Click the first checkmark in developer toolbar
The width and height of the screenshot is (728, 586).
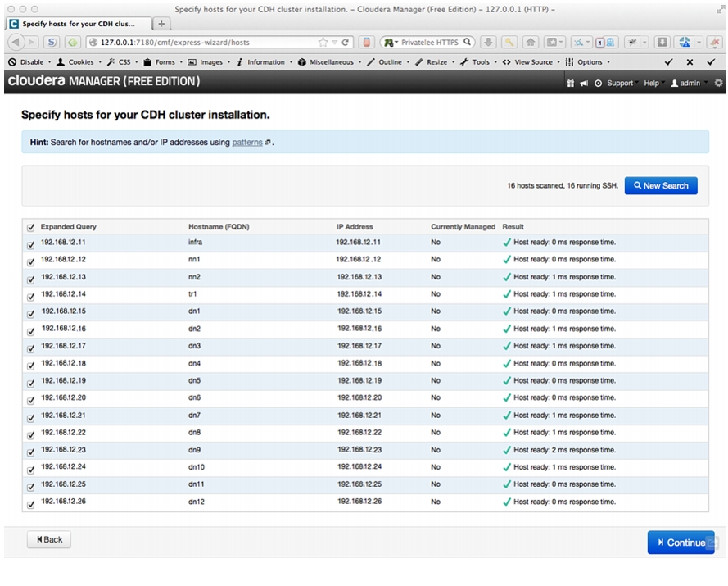(x=668, y=61)
